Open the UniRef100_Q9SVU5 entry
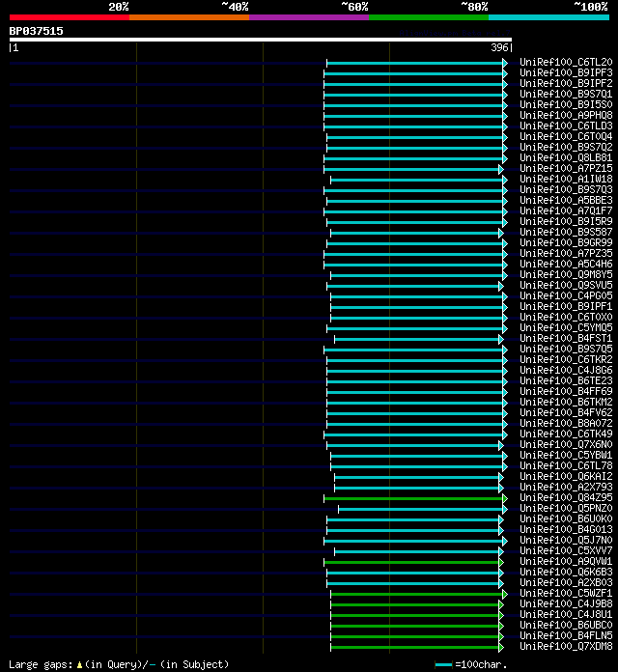This screenshot has width=618, height=672. [566, 286]
